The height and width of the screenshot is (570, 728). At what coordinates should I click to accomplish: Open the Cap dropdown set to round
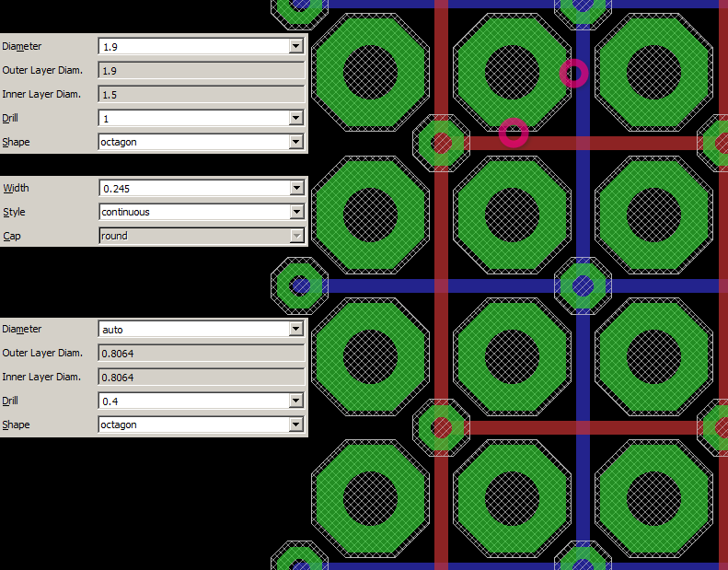click(x=296, y=236)
